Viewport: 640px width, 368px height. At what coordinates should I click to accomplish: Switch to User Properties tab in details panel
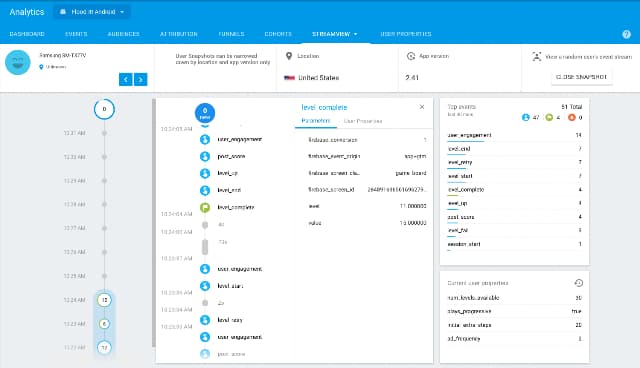click(363, 121)
